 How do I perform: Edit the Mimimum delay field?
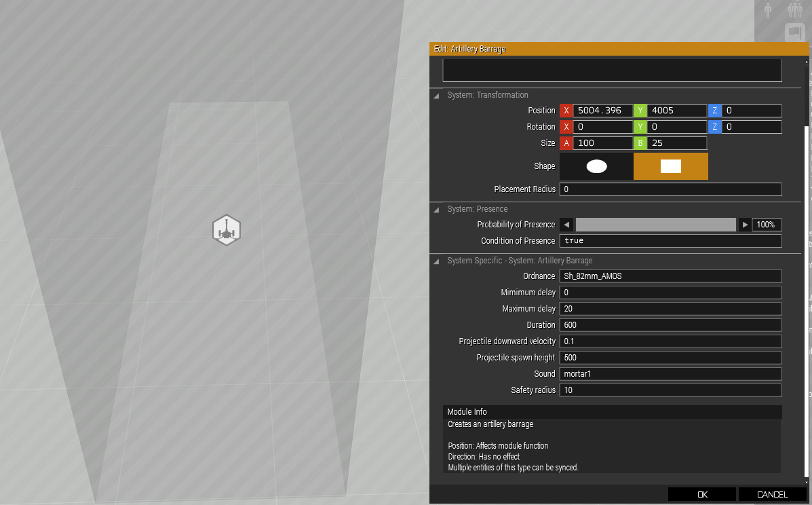click(x=671, y=293)
